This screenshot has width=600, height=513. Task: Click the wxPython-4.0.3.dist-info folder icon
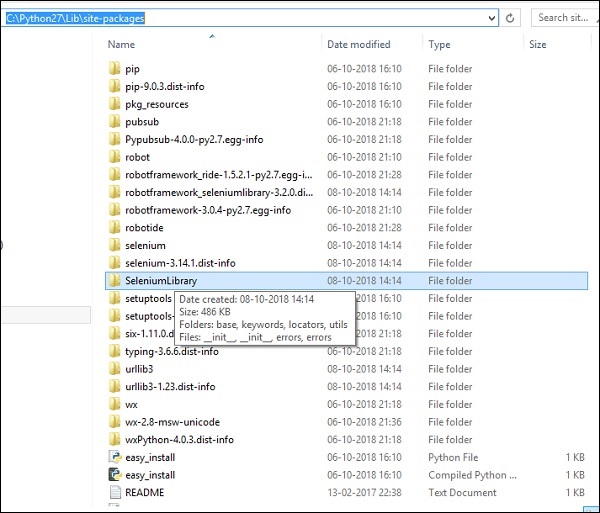tap(114, 440)
